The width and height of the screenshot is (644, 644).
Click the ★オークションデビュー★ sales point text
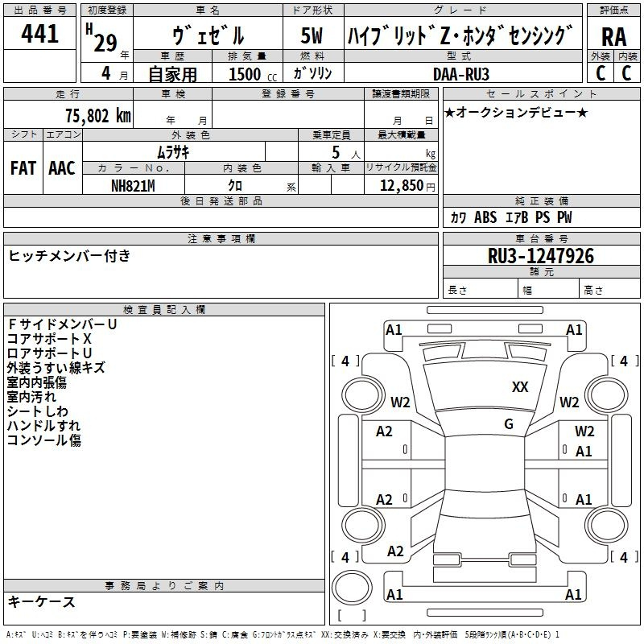pos(516,112)
